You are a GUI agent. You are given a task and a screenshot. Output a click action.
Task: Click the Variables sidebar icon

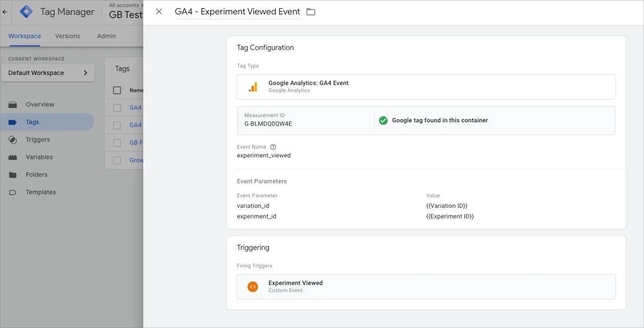click(x=13, y=157)
